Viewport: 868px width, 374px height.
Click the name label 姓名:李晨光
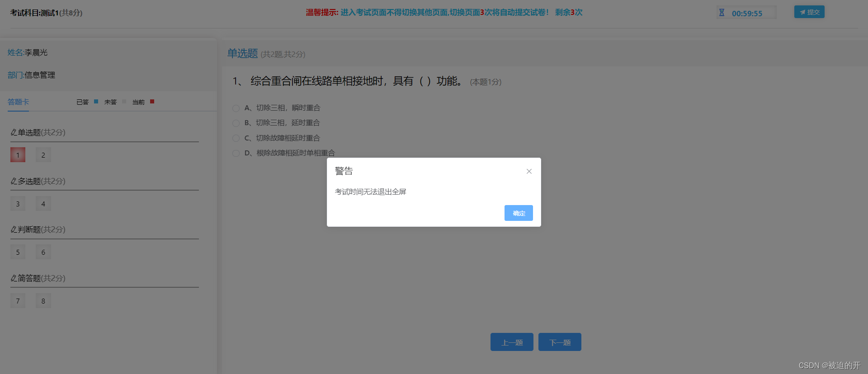(28, 52)
